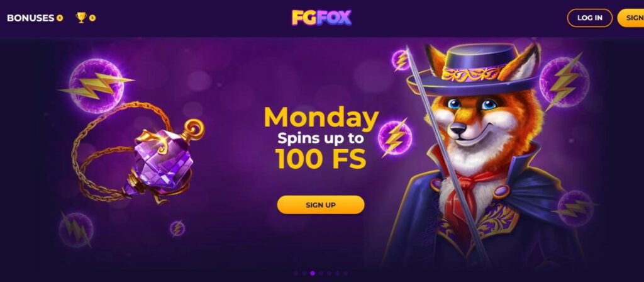644x282 pixels.
Task: Click the 100 FS promotion text
Action: tap(321, 158)
